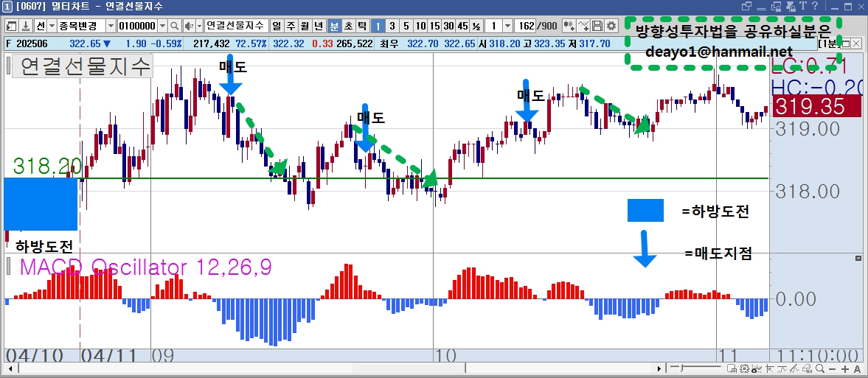
Task: Select the 45 minute interval button
Action: [463, 26]
